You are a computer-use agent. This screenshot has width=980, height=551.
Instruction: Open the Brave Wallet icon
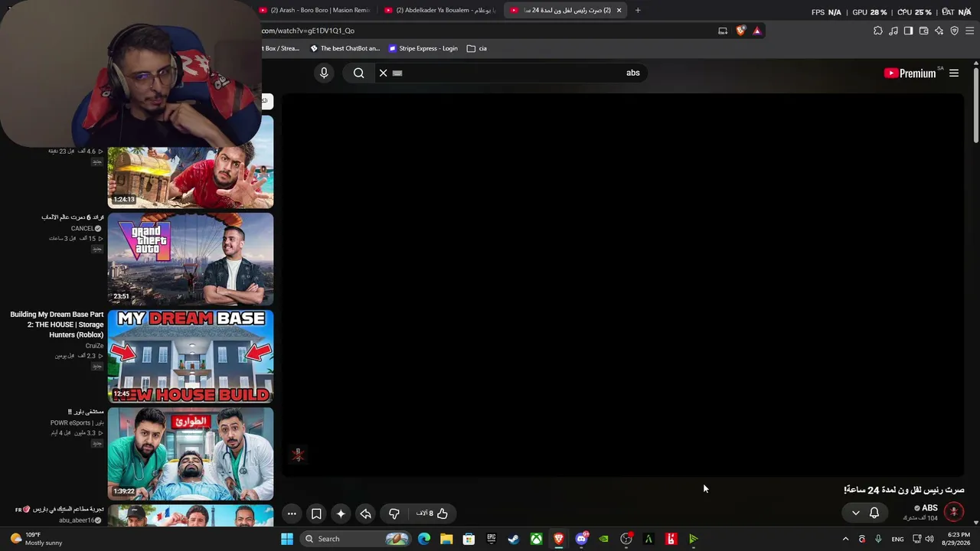923,31
